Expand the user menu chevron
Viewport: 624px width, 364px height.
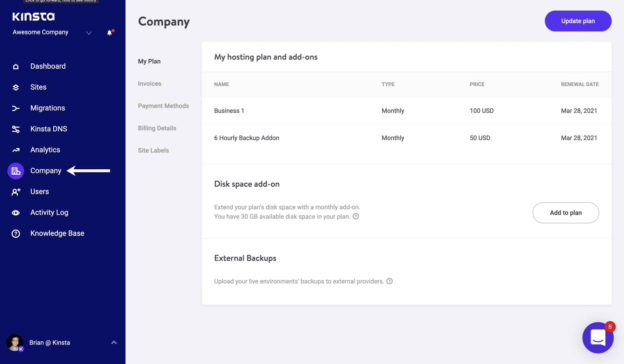pos(114,342)
